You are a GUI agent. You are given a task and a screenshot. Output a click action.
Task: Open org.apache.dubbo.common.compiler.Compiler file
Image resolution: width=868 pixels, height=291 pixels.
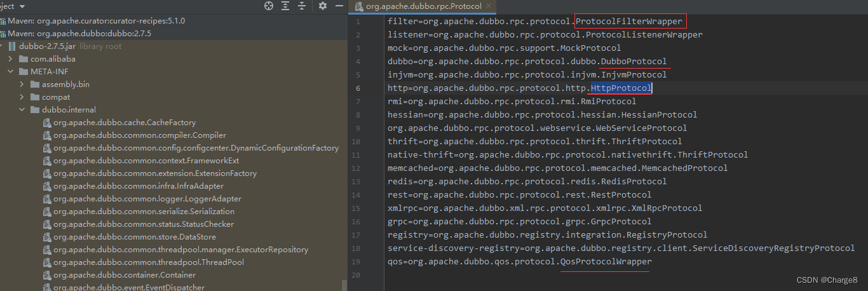[x=140, y=135]
